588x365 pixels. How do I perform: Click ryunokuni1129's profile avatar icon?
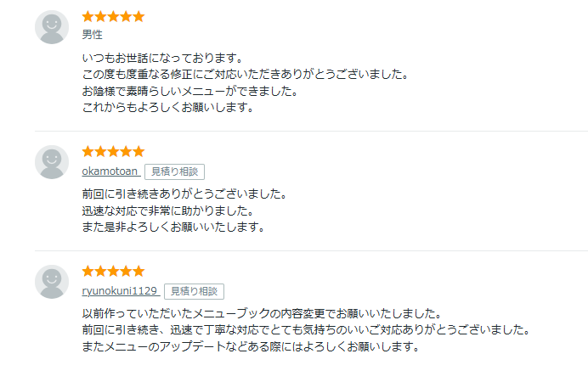click(x=52, y=282)
